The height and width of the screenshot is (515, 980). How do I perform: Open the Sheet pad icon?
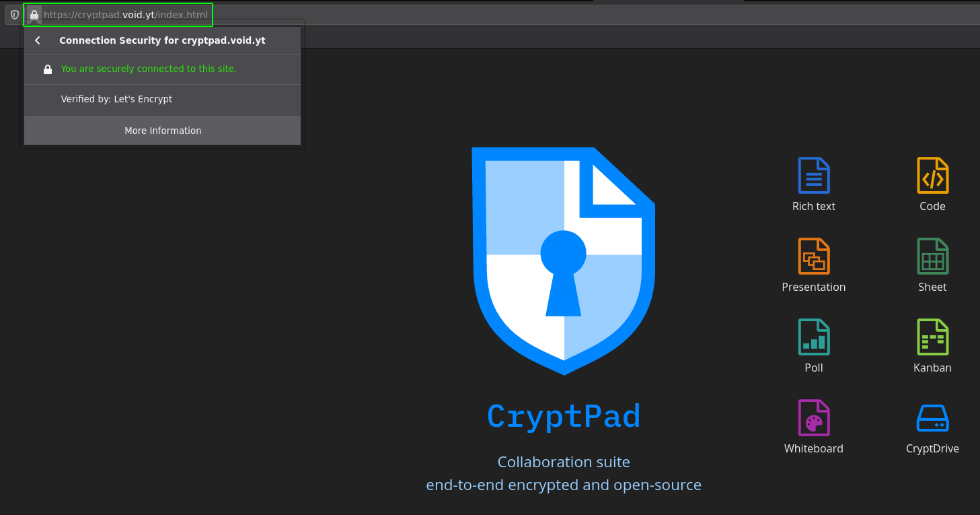[x=932, y=256]
